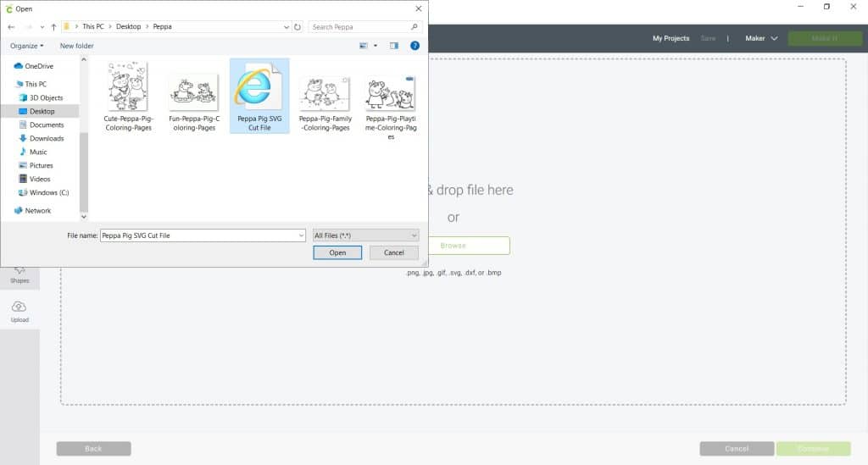Click the Shapes tool in the sidebar
Image resolution: width=868 pixels, height=465 pixels.
pos(19,274)
